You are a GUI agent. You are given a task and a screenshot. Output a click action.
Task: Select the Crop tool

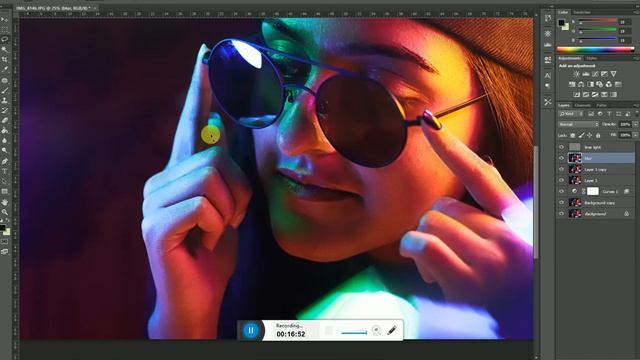coord(4,60)
